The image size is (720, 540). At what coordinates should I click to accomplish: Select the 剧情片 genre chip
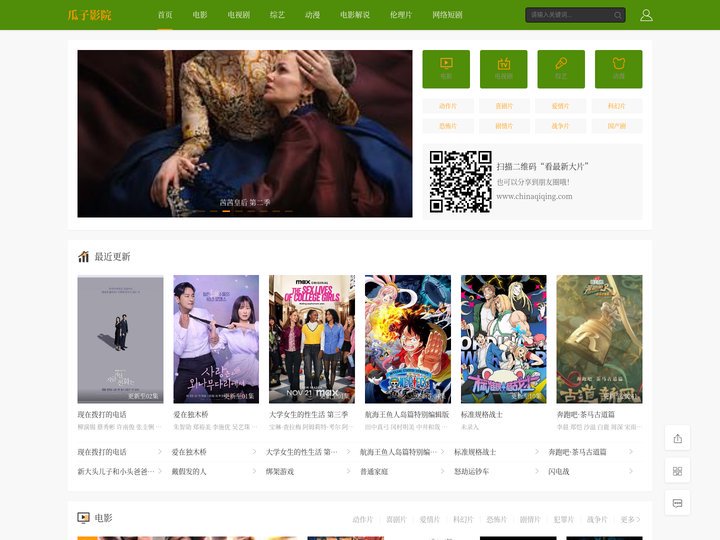(x=504, y=126)
